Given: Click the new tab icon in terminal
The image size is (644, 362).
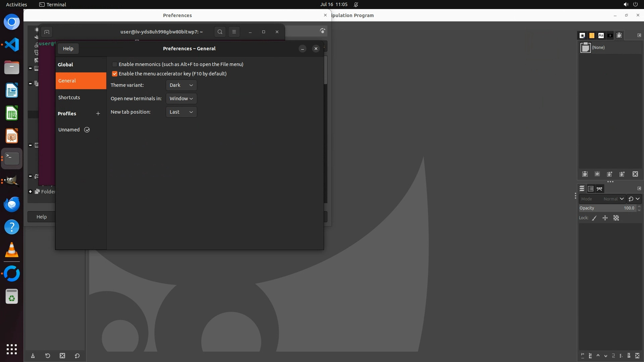Looking at the screenshot, I should pyautogui.click(x=47, y=32).
